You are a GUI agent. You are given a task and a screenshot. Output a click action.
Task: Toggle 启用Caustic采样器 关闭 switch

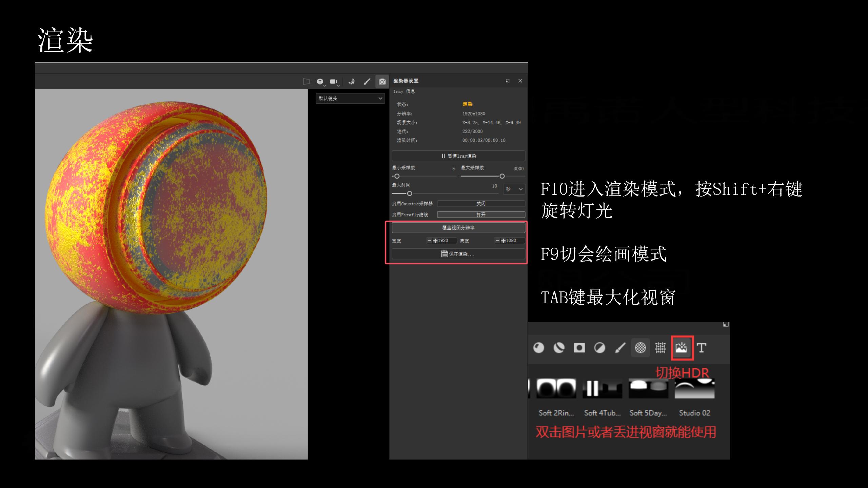(x=481, y=204)
